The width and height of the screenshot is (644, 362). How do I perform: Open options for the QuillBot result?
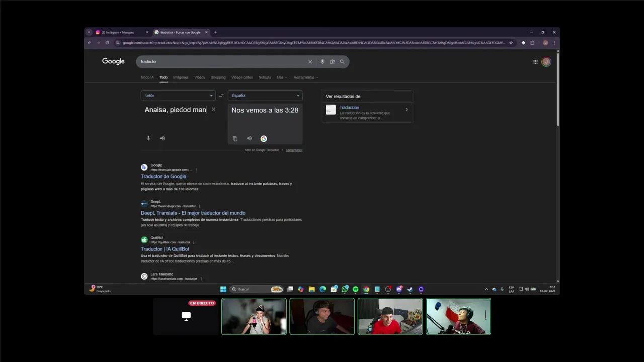point(194,242)
